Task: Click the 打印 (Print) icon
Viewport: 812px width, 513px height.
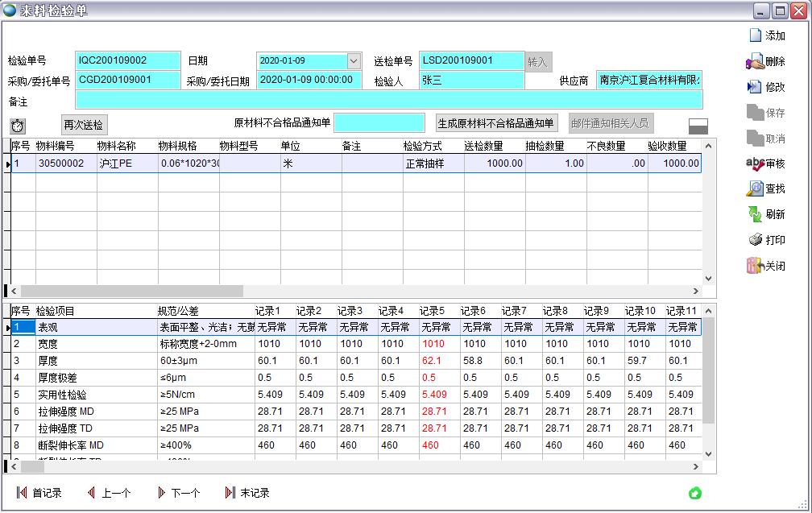Action: pyautogui.click(x=755, y=240)
